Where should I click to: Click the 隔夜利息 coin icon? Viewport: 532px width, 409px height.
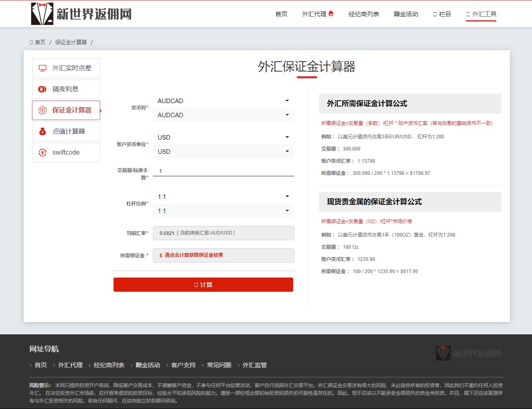42,89
